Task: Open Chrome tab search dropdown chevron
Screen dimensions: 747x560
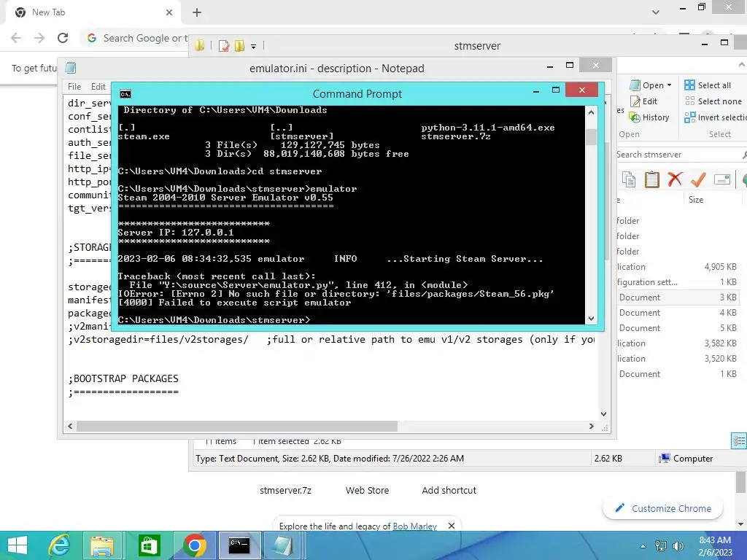Action: pyautogui.click(x=656, y=12)
